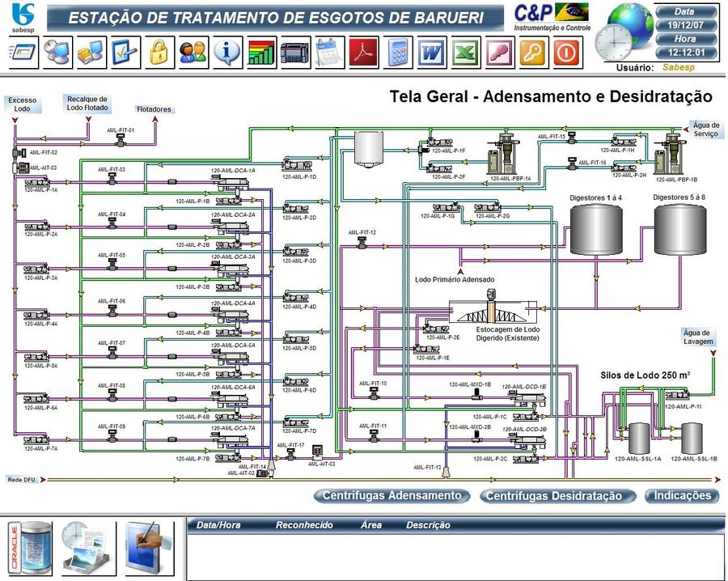
Task: Select centrifuge 120-AML-DCA-7A
Action: coord(232,439)
